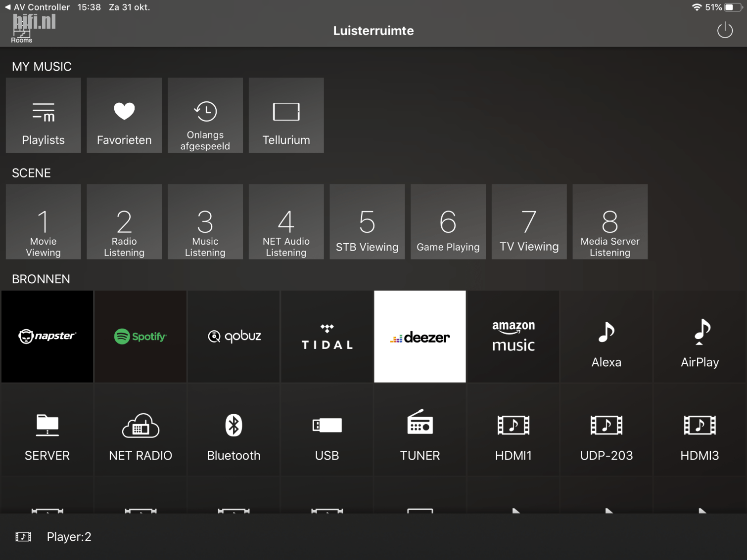The height and width of the screenshot is (560, 747).
Task: Select the HDMI3 input source
Action: pyautogui.click(x=700, y=430)
